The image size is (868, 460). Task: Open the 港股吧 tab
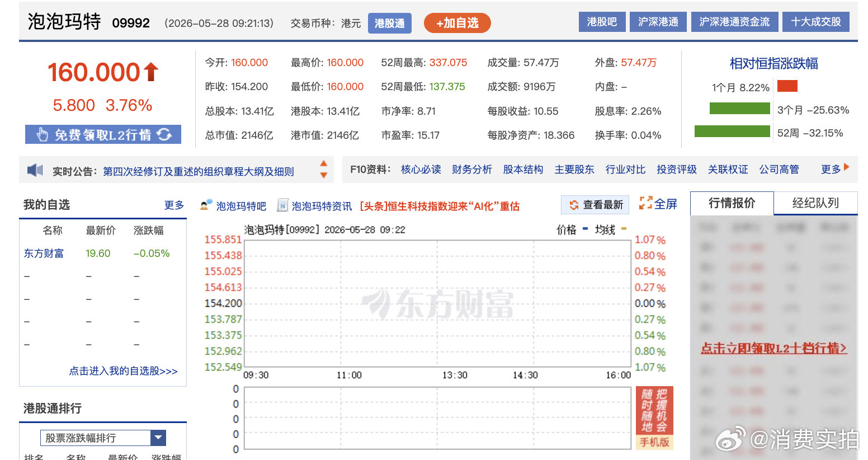click(602, 22)
